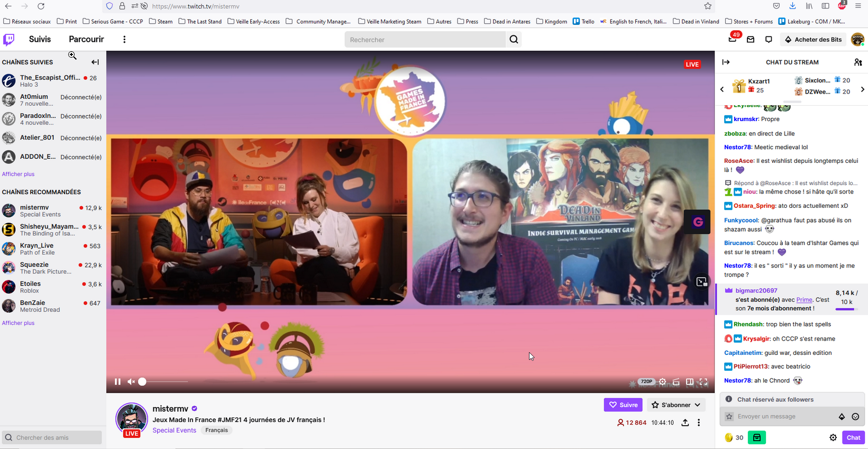The width and height of the screenshot is (868, 449).
Task: Open the whispers speech bubble icon
Action: tap(769, 40)
